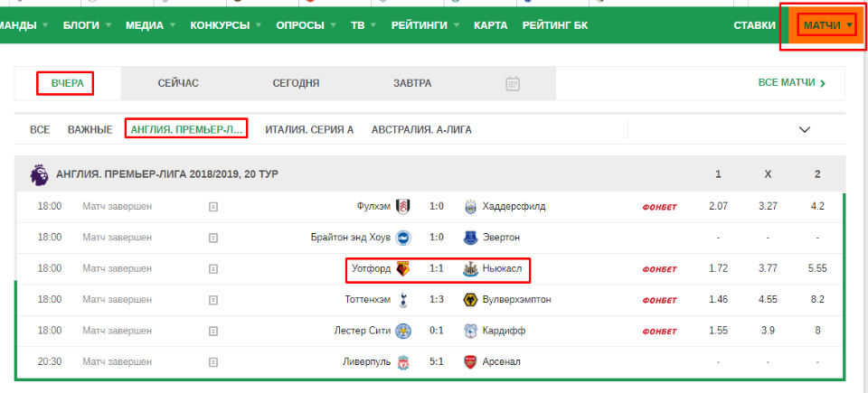The width and height of the screenshot is (868, 393).
Task: Open the Тоттенхэм 1:3 match score
Action: (436, 300)
